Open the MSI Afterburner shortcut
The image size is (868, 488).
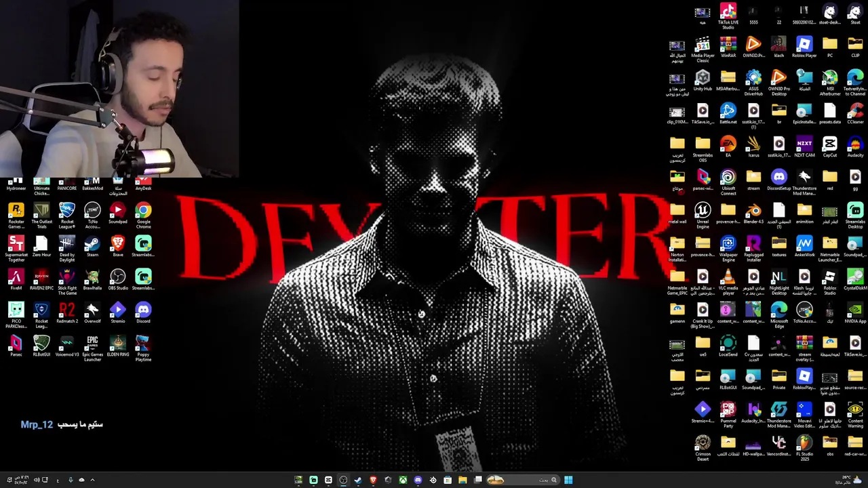(830, 83)
